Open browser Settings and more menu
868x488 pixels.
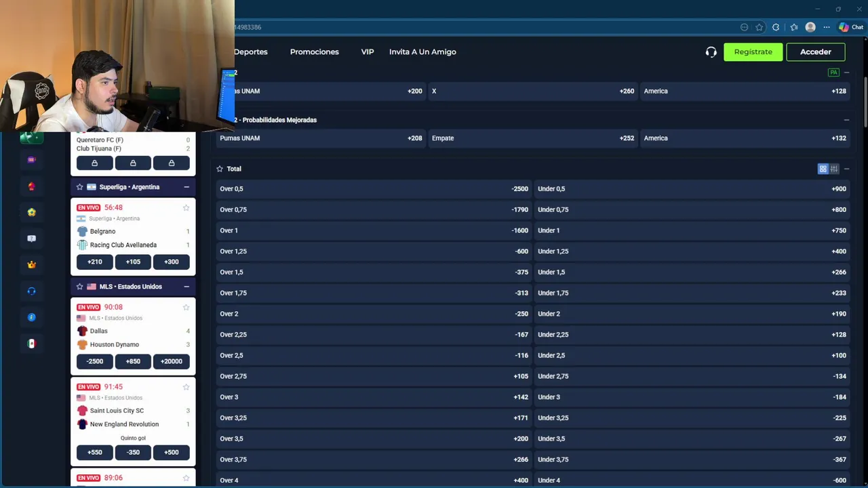[x=827, y=27]
